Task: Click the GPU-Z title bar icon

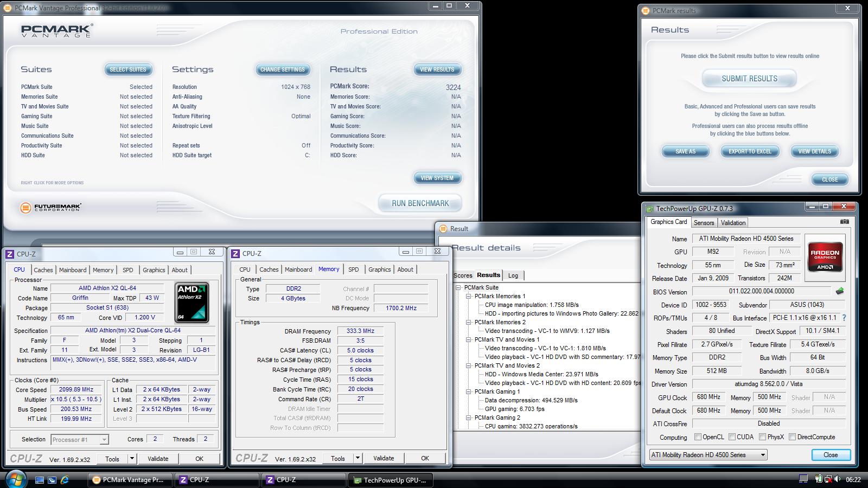Action: tap(649, 208)
